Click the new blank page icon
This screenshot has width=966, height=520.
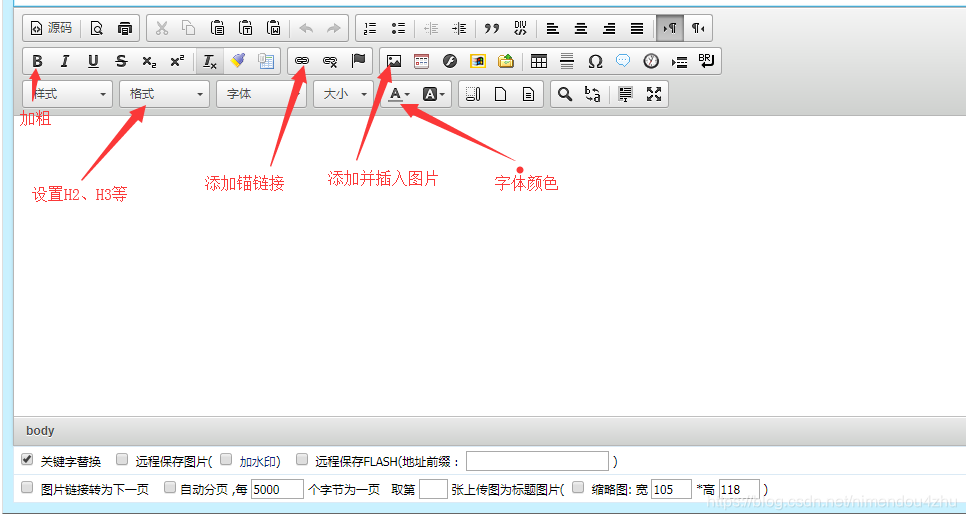tap(501, 94)
